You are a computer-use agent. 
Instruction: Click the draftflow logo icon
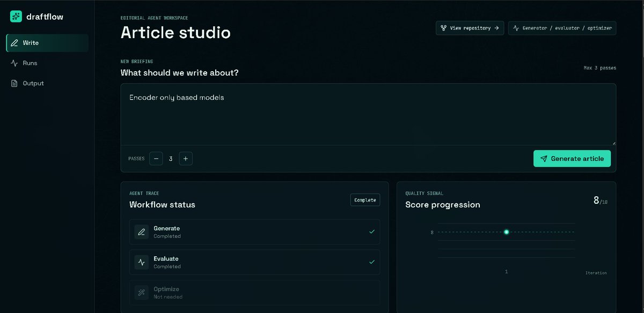click(x=16, y=17)
